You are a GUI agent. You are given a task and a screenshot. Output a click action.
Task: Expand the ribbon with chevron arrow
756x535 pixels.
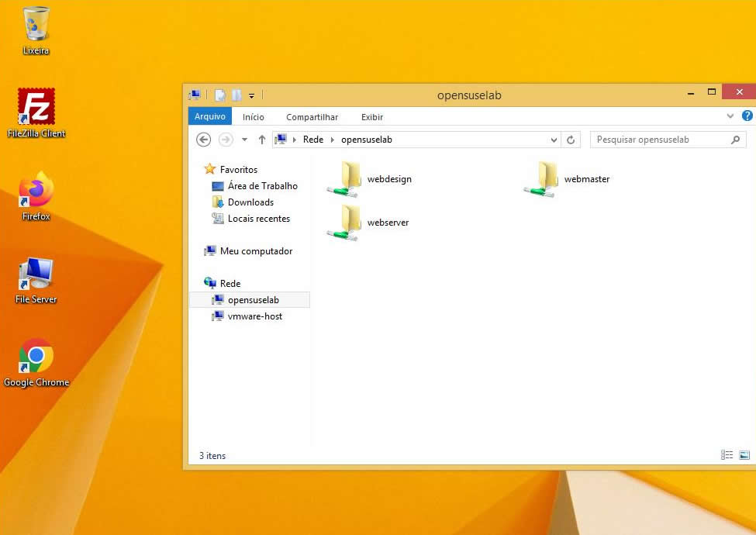click(730, 116)
